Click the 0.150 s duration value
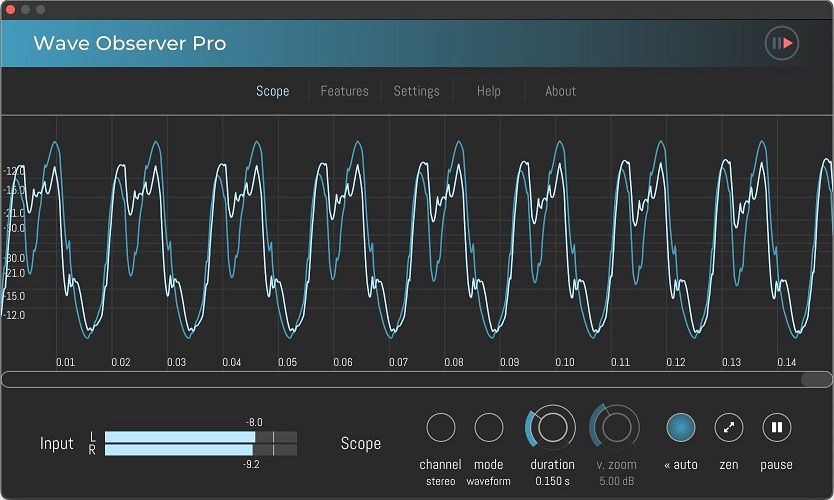Screen dimensions: 834x500 [x=552, y=481]
